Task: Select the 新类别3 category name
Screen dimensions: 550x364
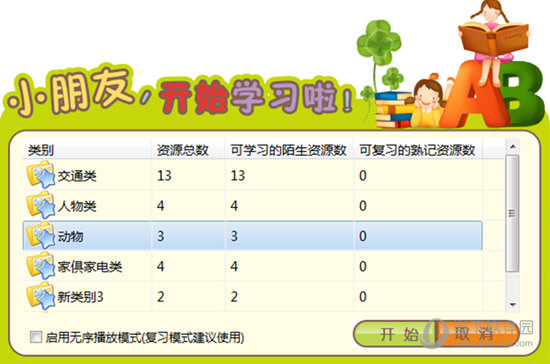Action: 80,297
